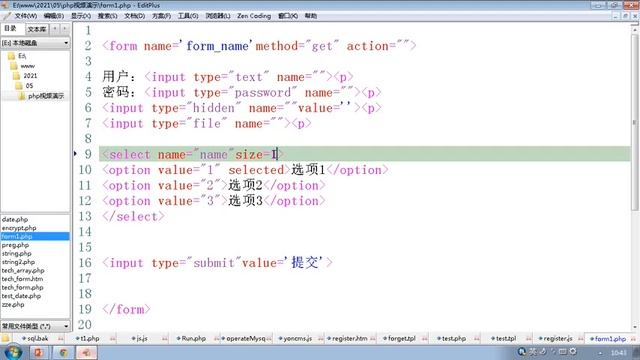The height and width of the screenshot is (360, 640).
Task: Open the [E:] 本地磁盘 drive dropdown
Action: (35, 43)
